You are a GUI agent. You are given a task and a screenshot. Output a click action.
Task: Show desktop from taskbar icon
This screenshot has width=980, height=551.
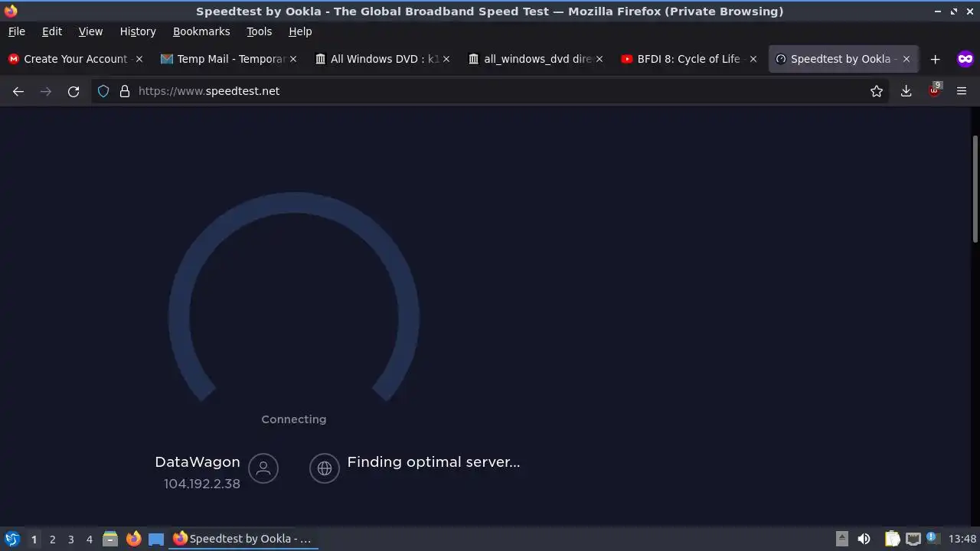click(156, 539)
